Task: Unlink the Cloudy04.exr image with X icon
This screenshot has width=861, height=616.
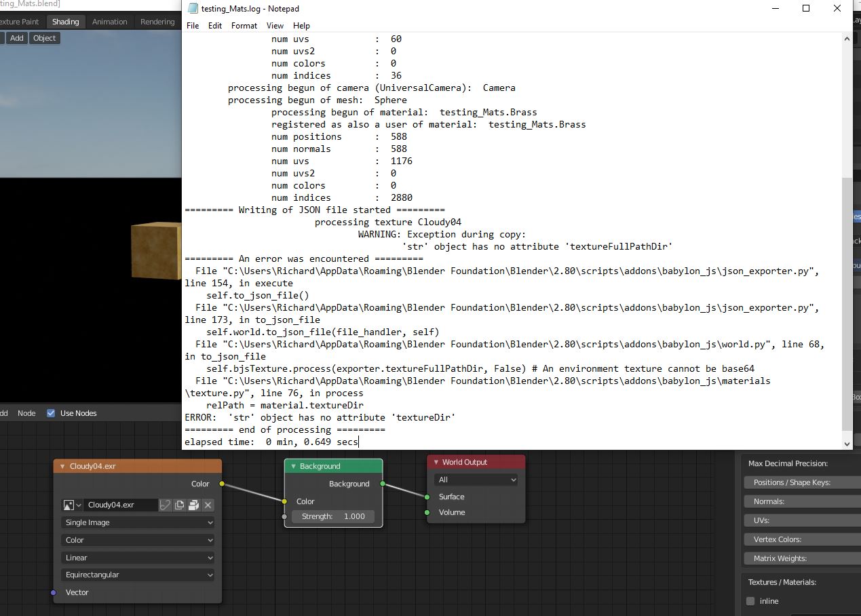Action: click(208, 505)
